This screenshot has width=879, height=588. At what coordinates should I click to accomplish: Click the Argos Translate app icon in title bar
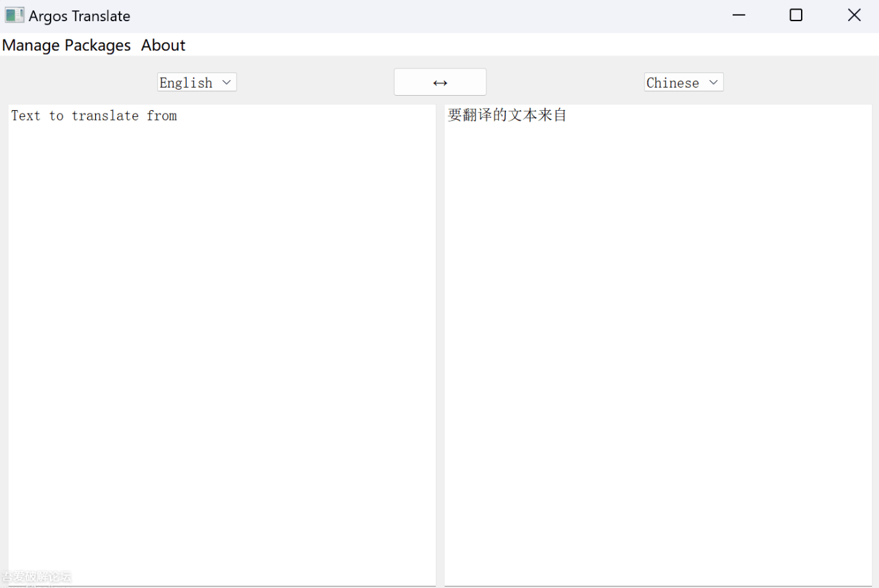(14, 15)
